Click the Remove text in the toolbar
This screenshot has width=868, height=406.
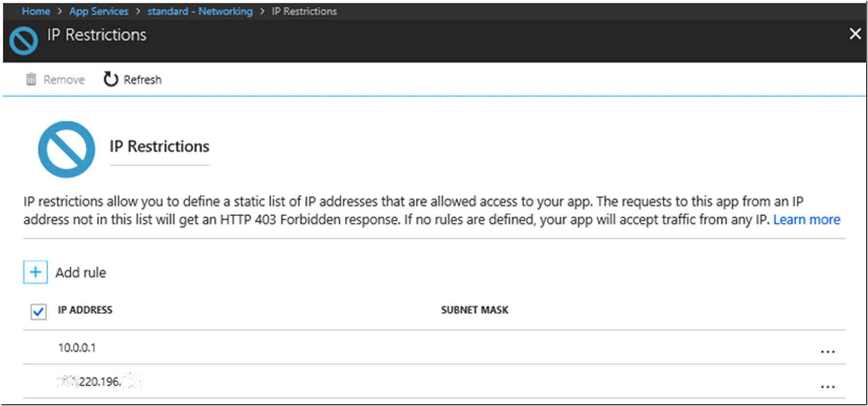coord(64,80)
